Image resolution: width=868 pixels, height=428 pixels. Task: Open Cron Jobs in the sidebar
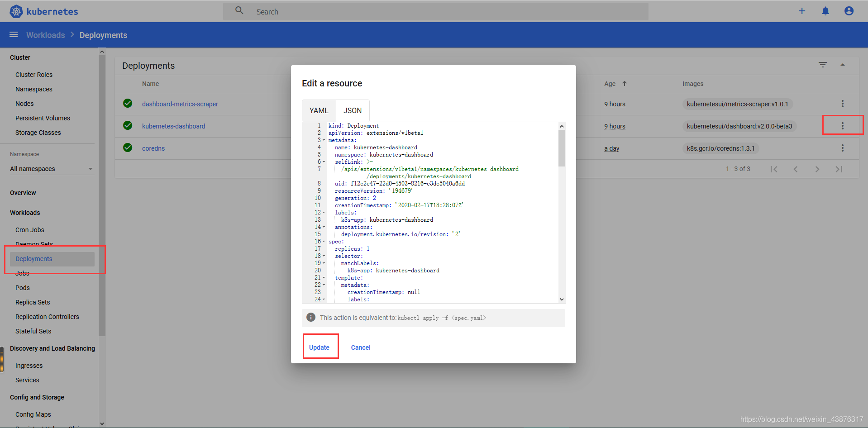tap(30, 230)
